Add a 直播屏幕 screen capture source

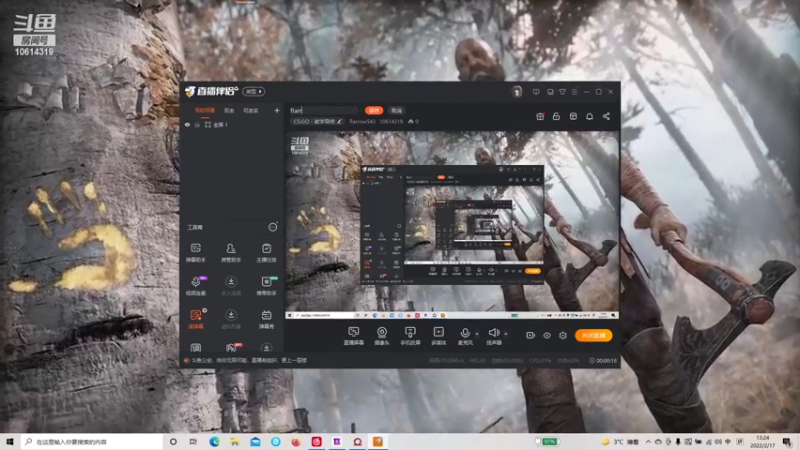353,336
